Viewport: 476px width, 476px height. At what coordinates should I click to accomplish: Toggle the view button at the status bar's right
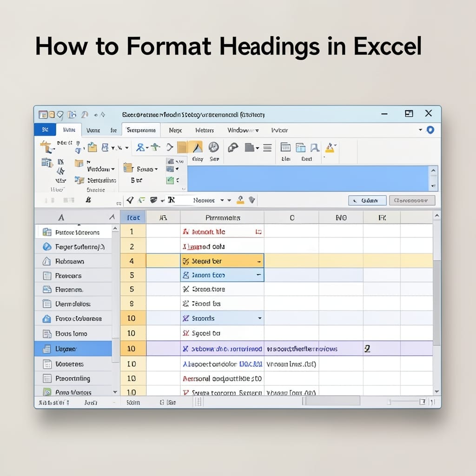coord(422,402)
